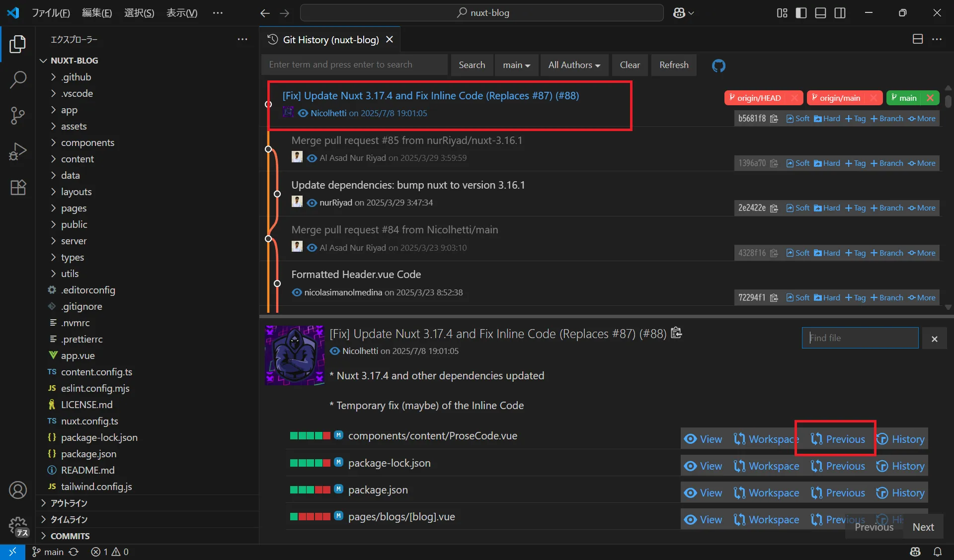Viewport: 954px width, 560px height.
Task: Click Copilot status icon in status bar
Action: click(915, 552)
